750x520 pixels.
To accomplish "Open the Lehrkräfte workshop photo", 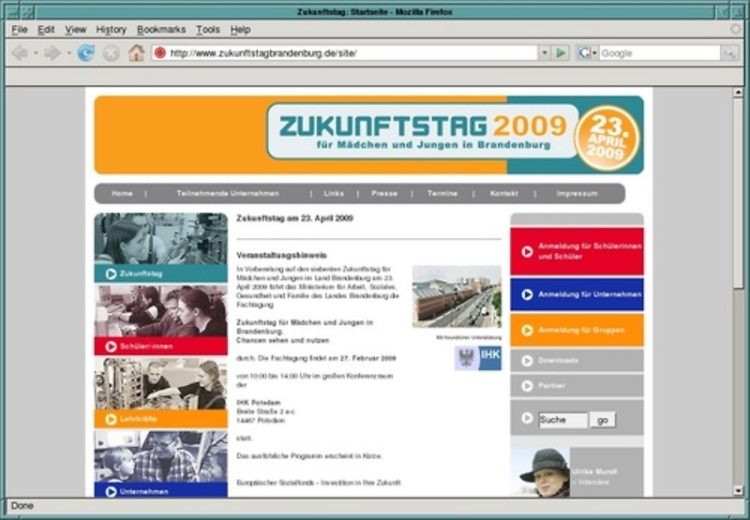I will [161, 384].
